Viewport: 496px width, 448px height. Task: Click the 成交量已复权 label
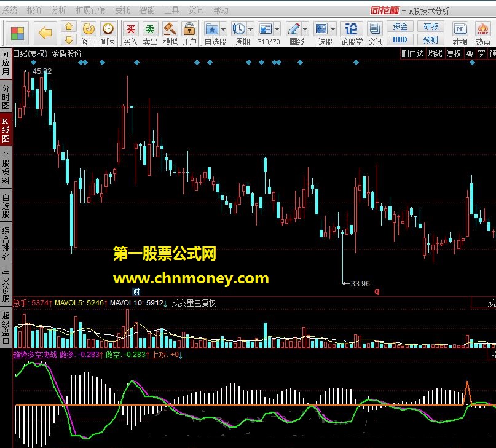click(x=194, y=303)
